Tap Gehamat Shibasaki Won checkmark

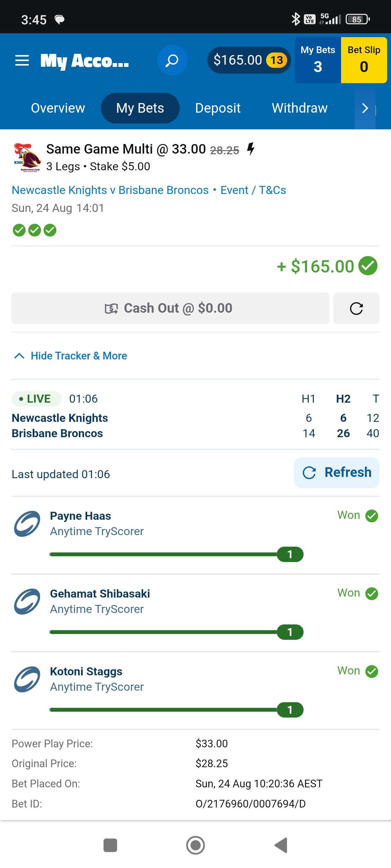pos(372,594)
